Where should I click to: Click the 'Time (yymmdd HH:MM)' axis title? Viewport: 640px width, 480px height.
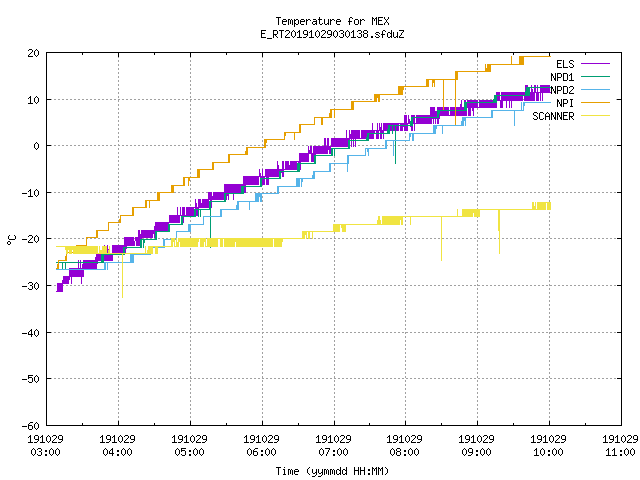tap(332, 471)
